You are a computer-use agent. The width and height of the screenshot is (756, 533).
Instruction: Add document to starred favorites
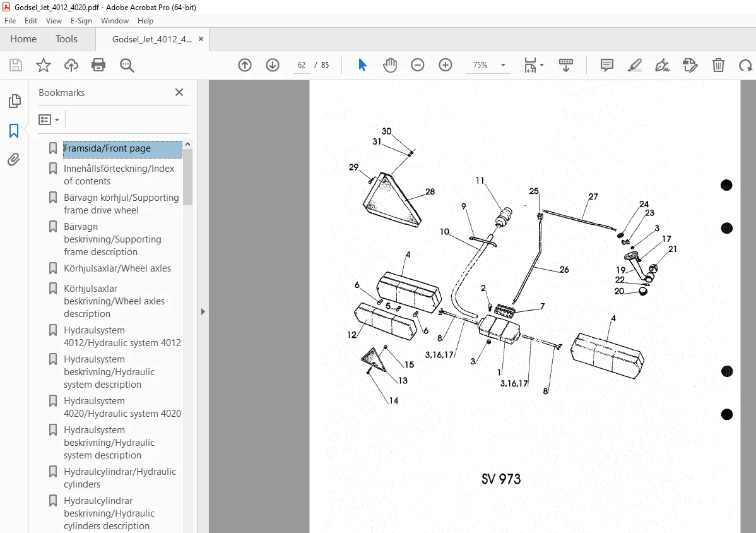(x=44, y=64)
